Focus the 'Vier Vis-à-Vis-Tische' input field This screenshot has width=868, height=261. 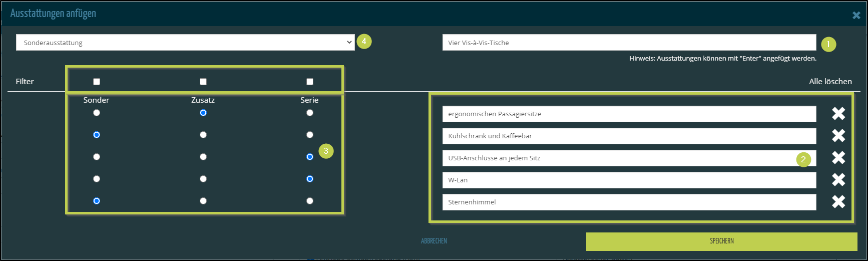pos(629,43)
